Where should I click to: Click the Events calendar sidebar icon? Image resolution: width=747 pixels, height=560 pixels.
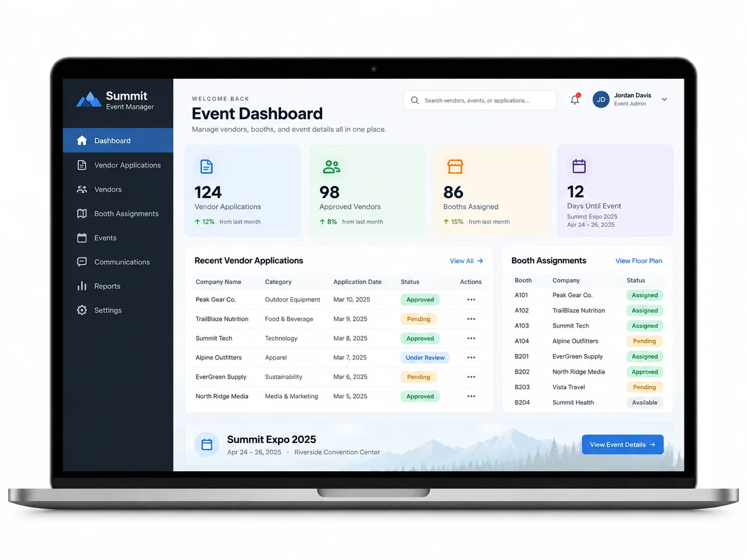[x=82, y=238]
